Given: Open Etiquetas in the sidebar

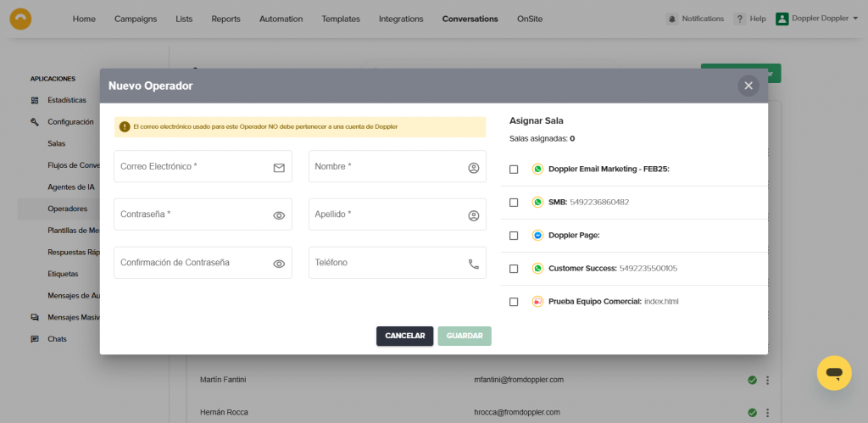Looking at the screenshot, I should click(x=63, y=274).
